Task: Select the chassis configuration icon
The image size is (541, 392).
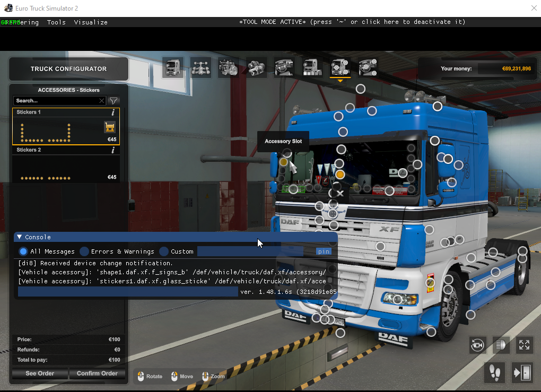Action: tap(200, 67)
